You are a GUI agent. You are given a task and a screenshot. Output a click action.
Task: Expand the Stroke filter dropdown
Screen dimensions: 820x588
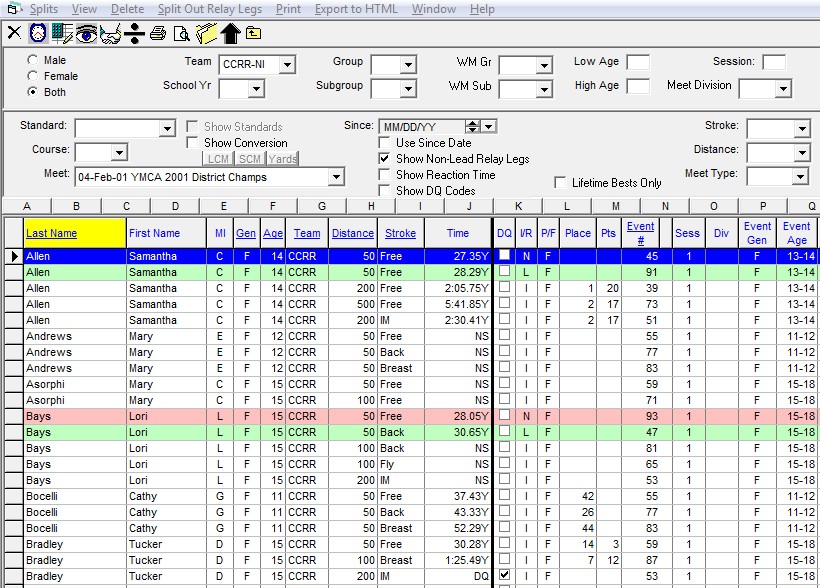tap(801, 129)
